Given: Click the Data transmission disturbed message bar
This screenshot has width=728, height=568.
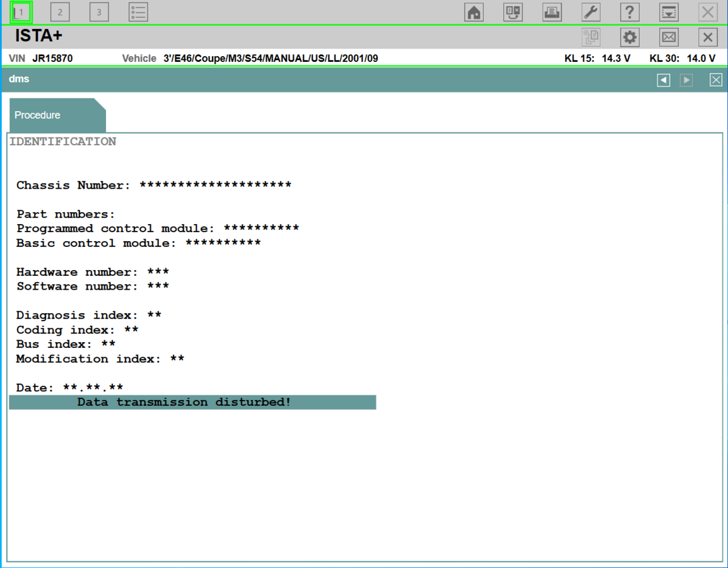Looking at the screenshot, I should (x=192, y=402).
